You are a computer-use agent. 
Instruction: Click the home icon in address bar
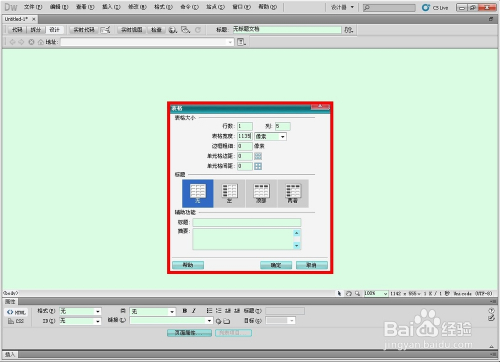[x=41, y=42]
